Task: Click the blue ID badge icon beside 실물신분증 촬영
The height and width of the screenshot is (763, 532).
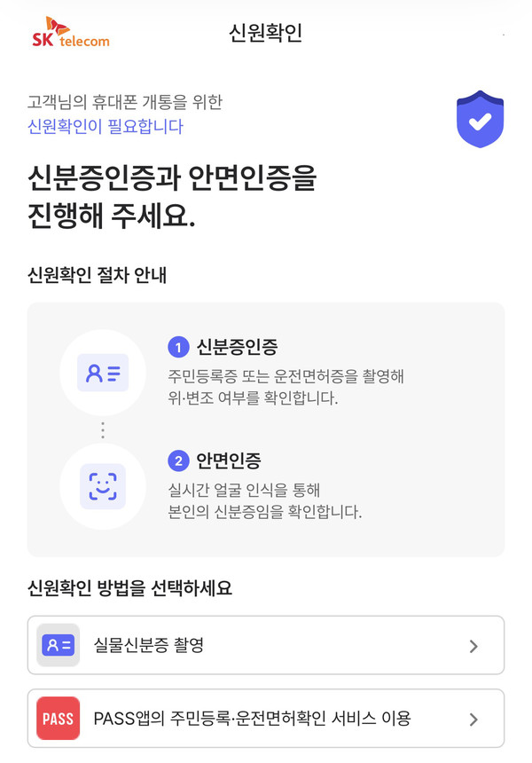Action: point(56,645)
